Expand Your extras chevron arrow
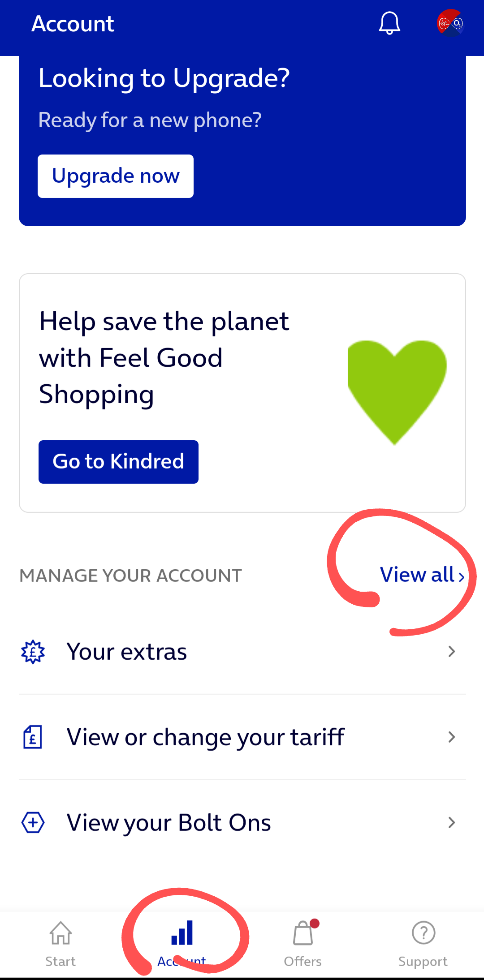 452,652
